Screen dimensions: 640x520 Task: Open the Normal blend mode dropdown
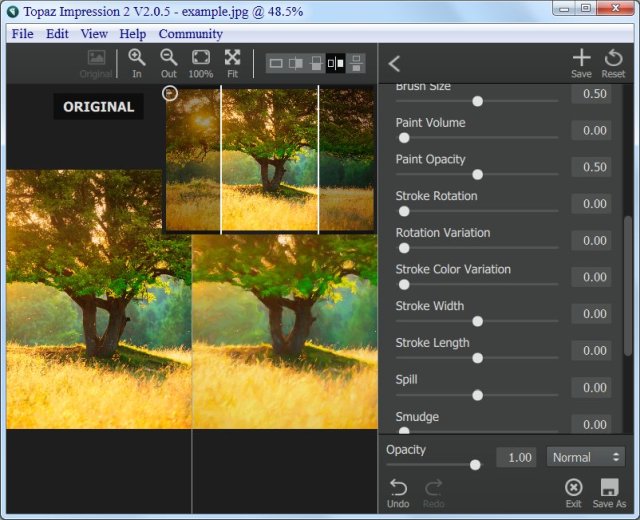click(586, 457)
